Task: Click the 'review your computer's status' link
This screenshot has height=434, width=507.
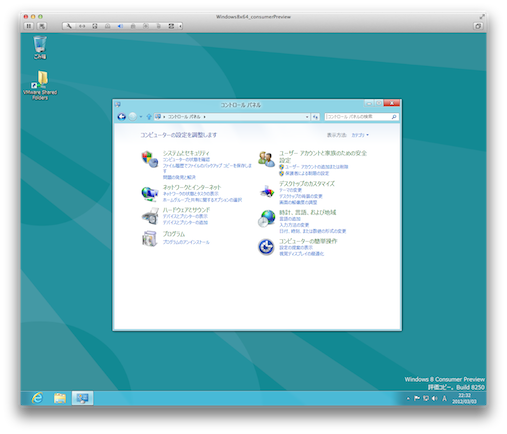Action: [x=186, y=160]
